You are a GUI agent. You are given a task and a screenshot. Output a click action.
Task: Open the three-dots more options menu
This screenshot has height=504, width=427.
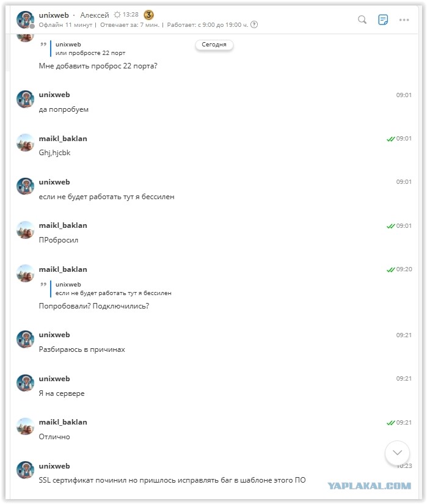coord(404,20)
